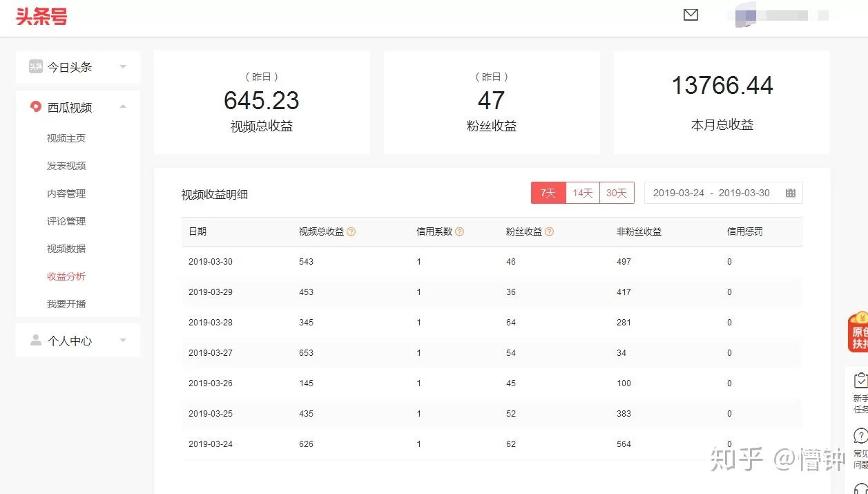The width and height of the screenshot is (868, 494).
Task: Open calendar icon in date range field
Action: 791,193
